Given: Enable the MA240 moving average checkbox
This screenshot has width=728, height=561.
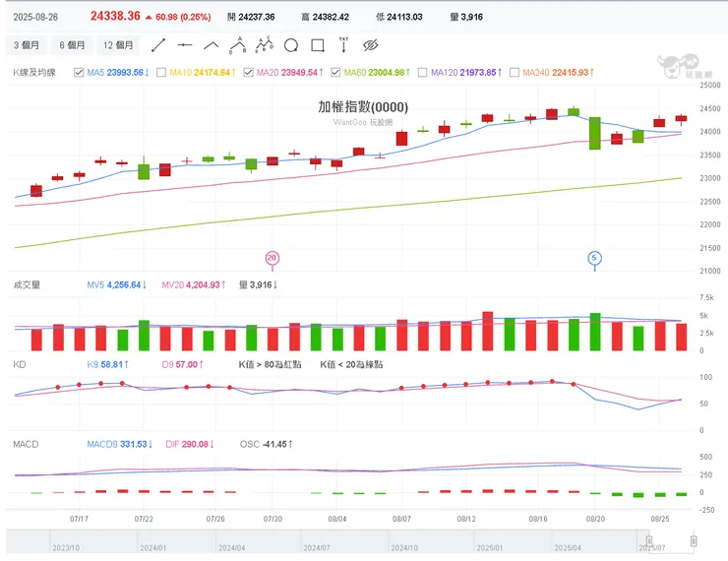Looking at the screenshot, I should (x=515, y=73).
